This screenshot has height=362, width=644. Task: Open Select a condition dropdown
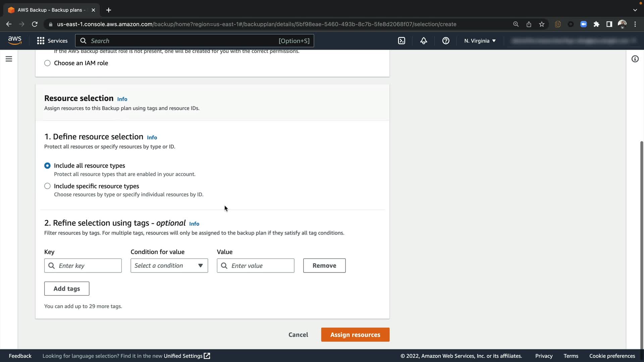click(169, 265)
